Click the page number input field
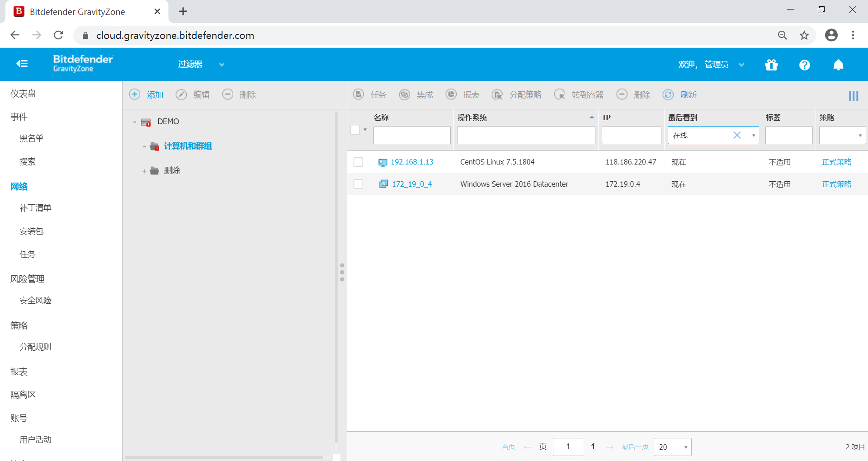Viewport: 868px width, 461px height. (568, 447)
